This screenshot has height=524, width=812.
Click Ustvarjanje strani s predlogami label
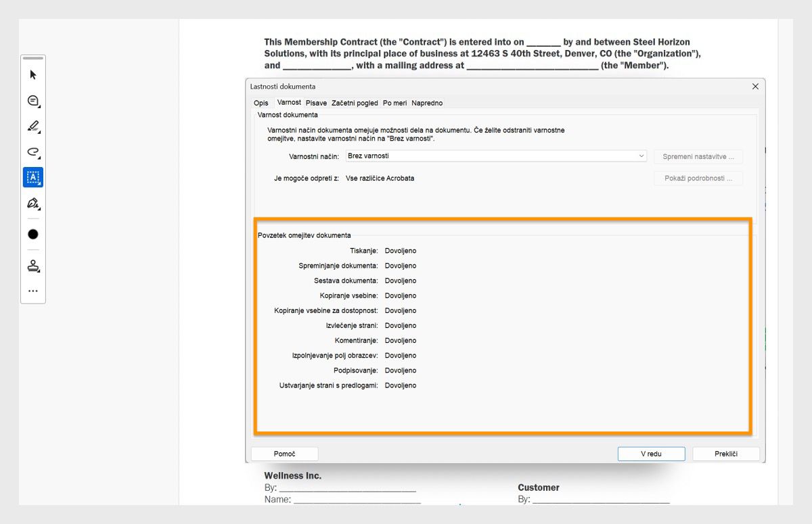329,385
